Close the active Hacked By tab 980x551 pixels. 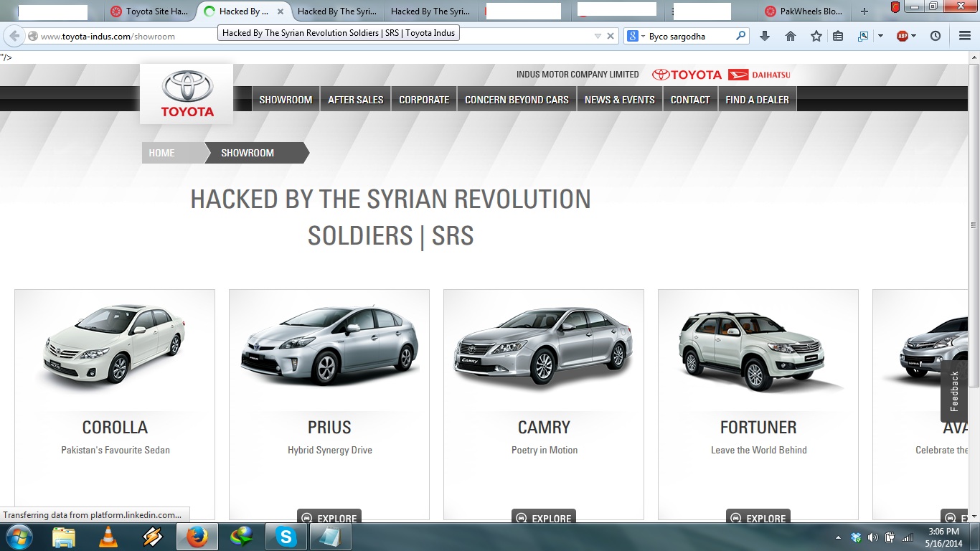281,11
